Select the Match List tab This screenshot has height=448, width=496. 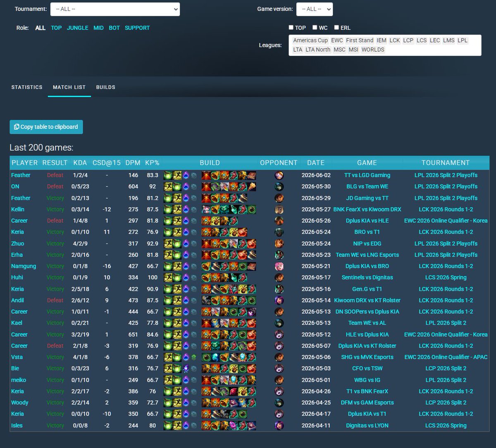[69, 87]
